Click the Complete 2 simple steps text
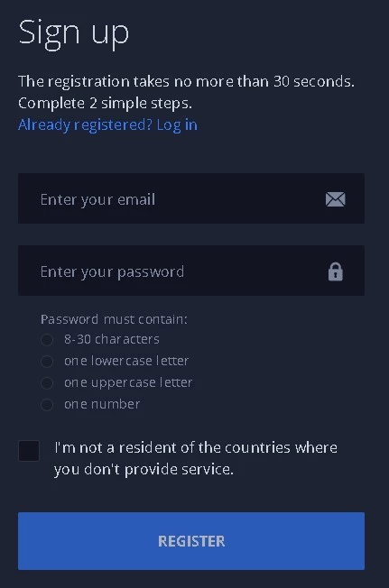Image resolution: width=389 pixels, height=588 pixels. point(105,104)
